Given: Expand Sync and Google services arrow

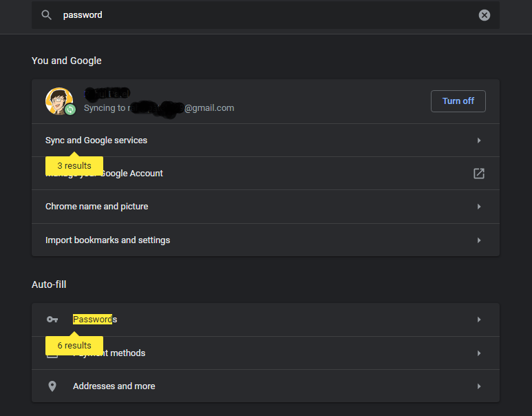Looking at the screenshot, I should (x=479, y=141).
